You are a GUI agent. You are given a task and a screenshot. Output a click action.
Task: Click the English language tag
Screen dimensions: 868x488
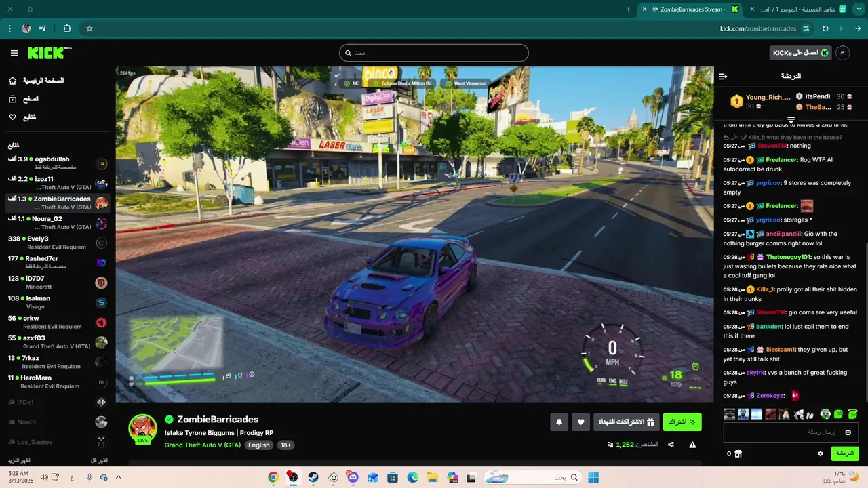click(258, 445)
